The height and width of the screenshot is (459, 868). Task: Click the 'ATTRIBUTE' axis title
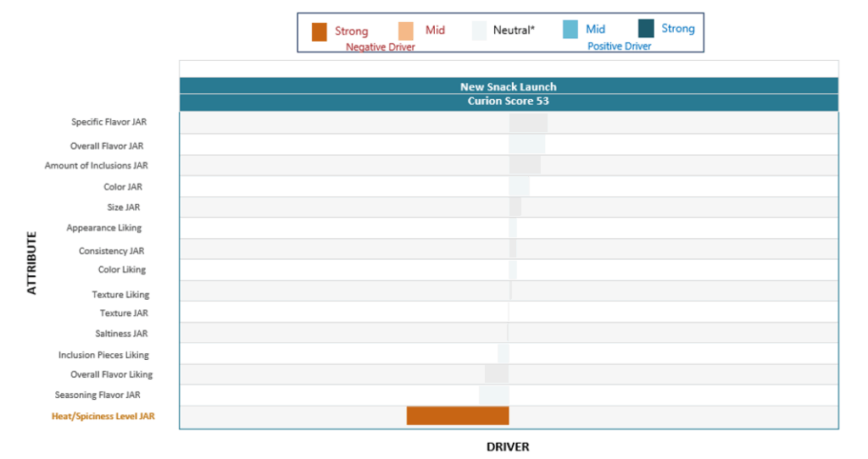tap(31, 263)
